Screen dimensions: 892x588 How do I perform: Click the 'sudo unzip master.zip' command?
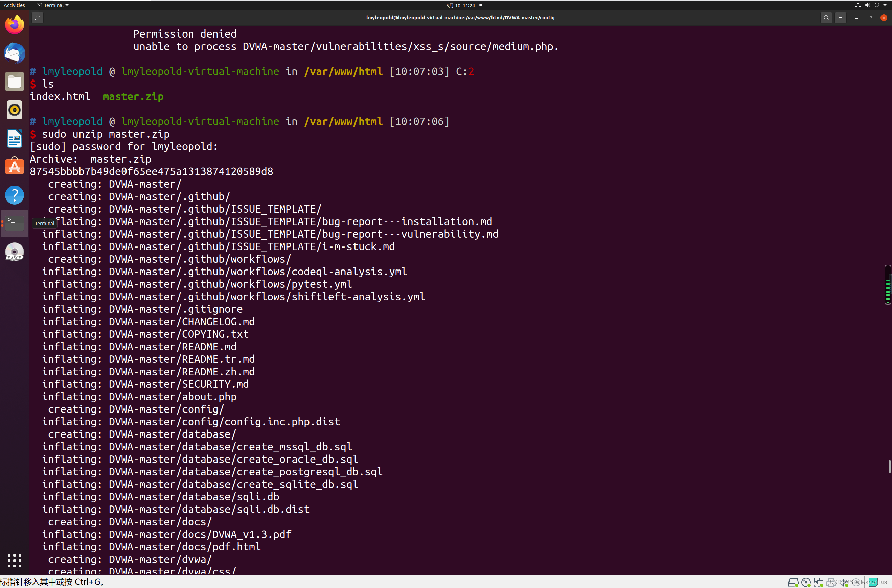pyautogui.click(x=106, y=134)
